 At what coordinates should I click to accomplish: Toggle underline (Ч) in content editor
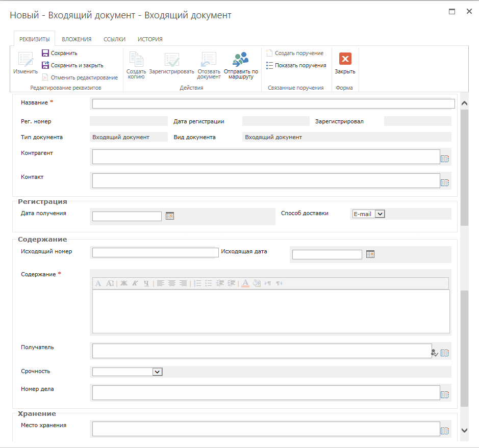tap(146, 283)
